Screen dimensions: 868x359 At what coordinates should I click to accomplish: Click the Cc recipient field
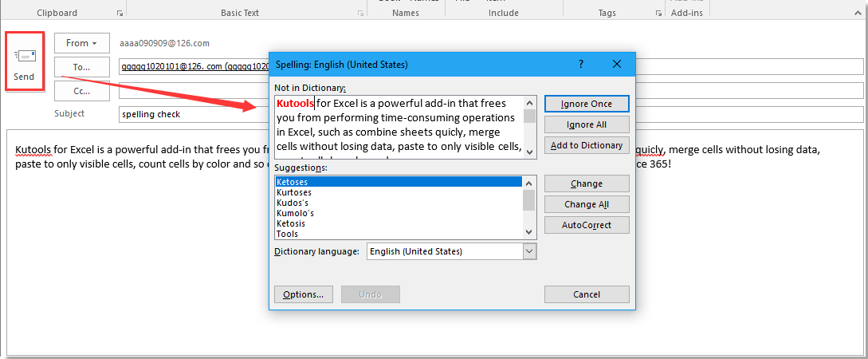(x=491, y=90)
